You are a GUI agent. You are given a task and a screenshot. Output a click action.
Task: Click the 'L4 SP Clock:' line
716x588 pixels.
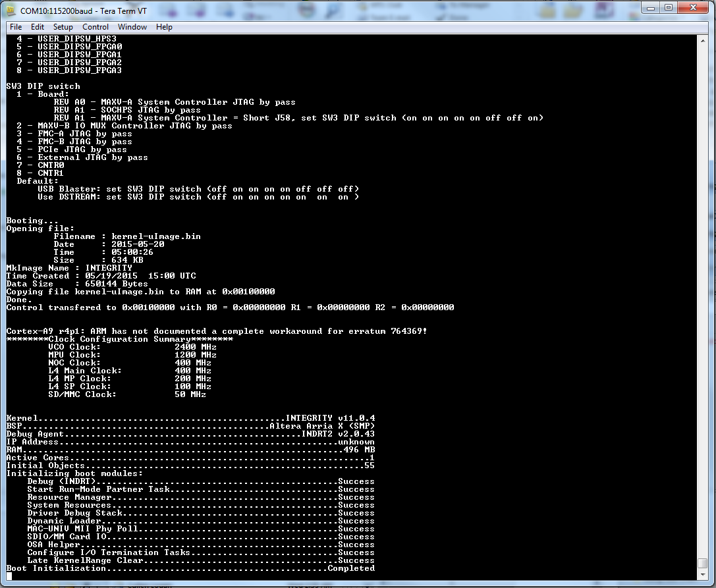(x=130, y=387)
